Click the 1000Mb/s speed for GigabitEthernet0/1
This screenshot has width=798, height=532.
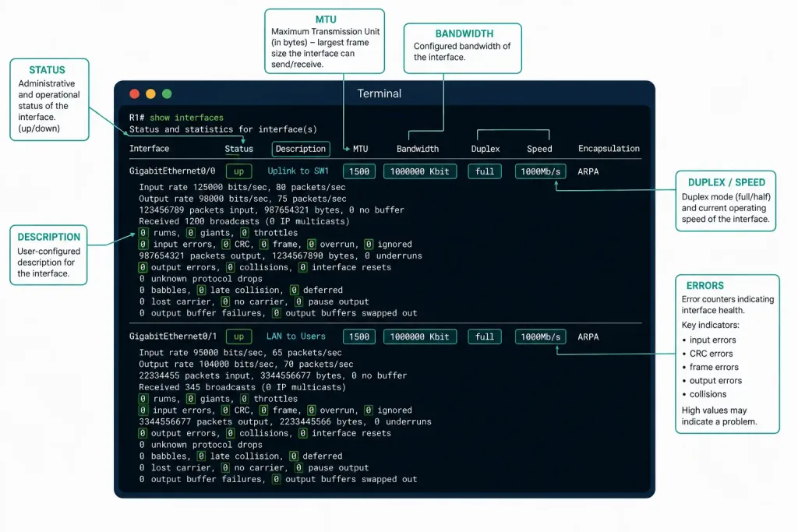(541, 336)
